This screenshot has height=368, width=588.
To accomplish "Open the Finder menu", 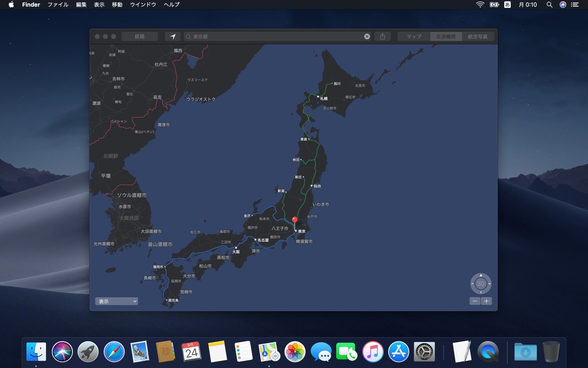I will 31,5.
